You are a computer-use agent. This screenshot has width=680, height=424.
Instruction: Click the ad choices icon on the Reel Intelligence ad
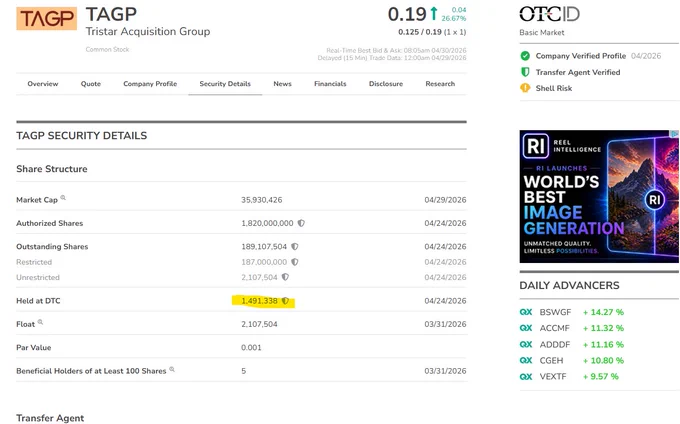point(674,134)
